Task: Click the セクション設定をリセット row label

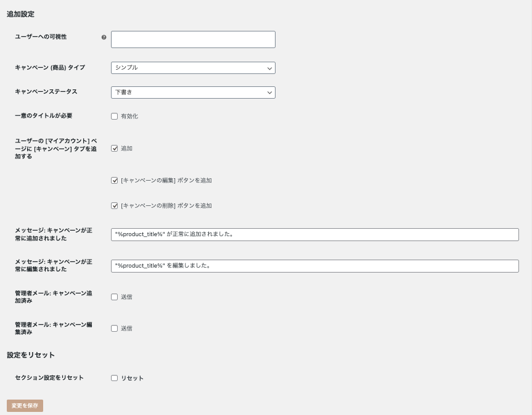Action: click(49, 377)
